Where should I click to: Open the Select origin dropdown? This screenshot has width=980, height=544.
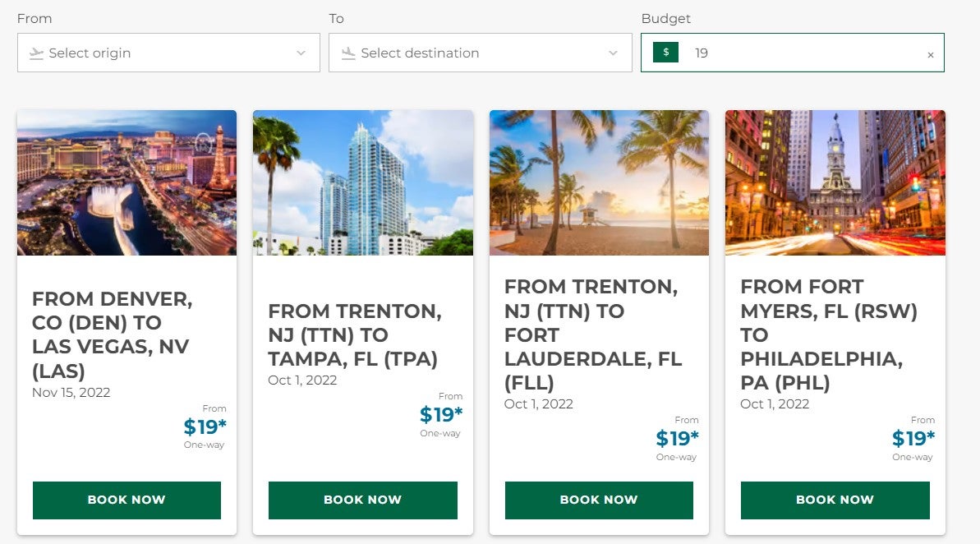coord(164,53)
